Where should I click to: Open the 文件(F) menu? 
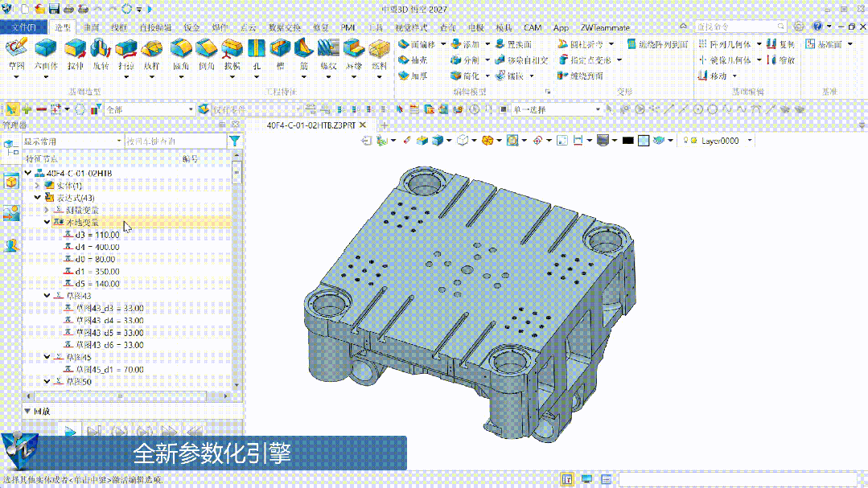(23, 27)
